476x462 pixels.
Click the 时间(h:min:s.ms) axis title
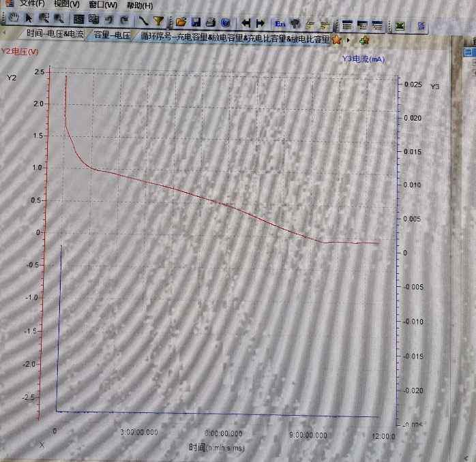(217, 447)
